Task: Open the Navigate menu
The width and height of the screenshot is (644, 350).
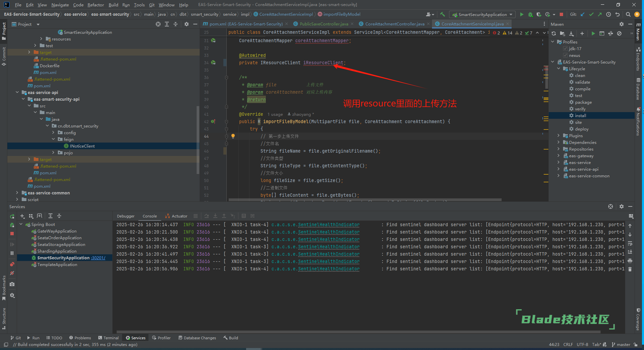Action: coord(60,5)
